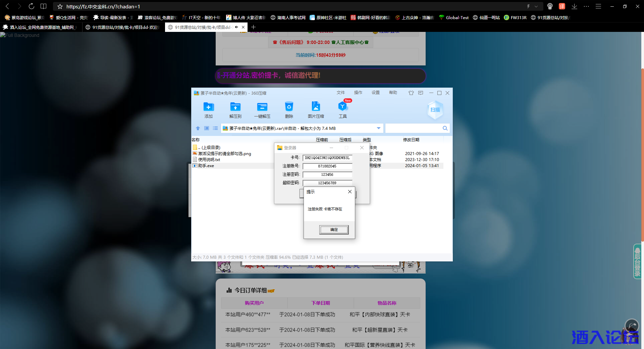
Task: Go up one directory level in 360压缩
Action: tap(198, 128)
